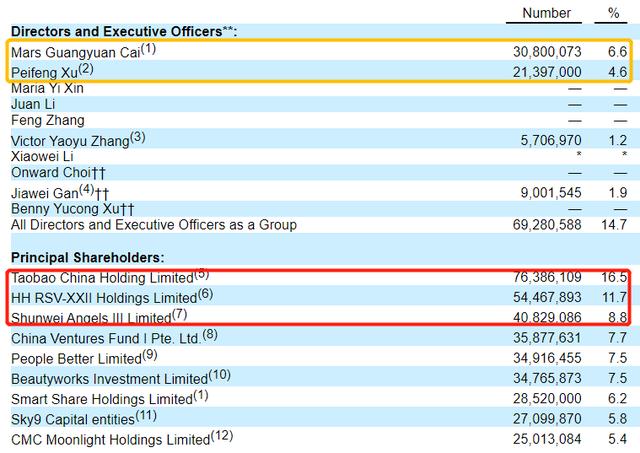Click the '%' column header
This screenshot has height=453, width=640.
pos(613,13)
